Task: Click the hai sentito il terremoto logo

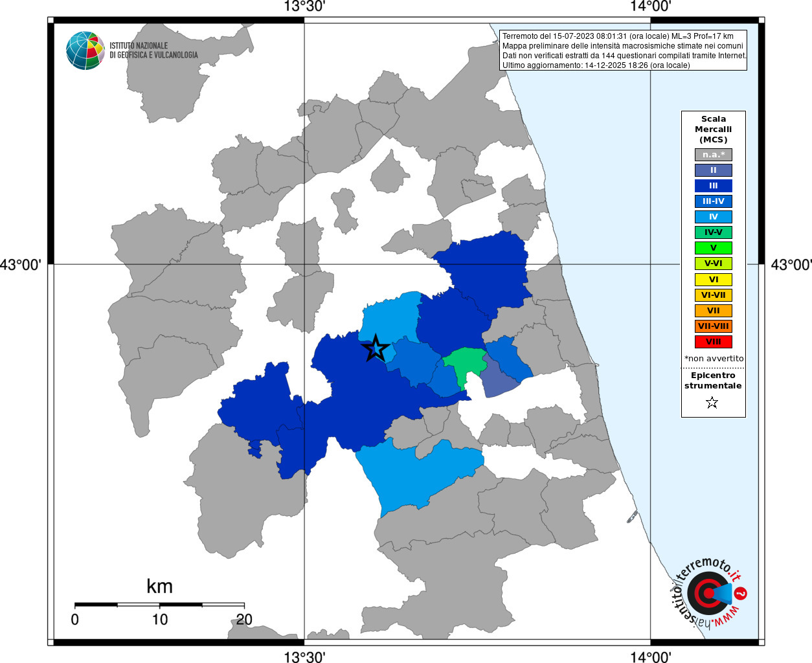Action: (710, 593)
